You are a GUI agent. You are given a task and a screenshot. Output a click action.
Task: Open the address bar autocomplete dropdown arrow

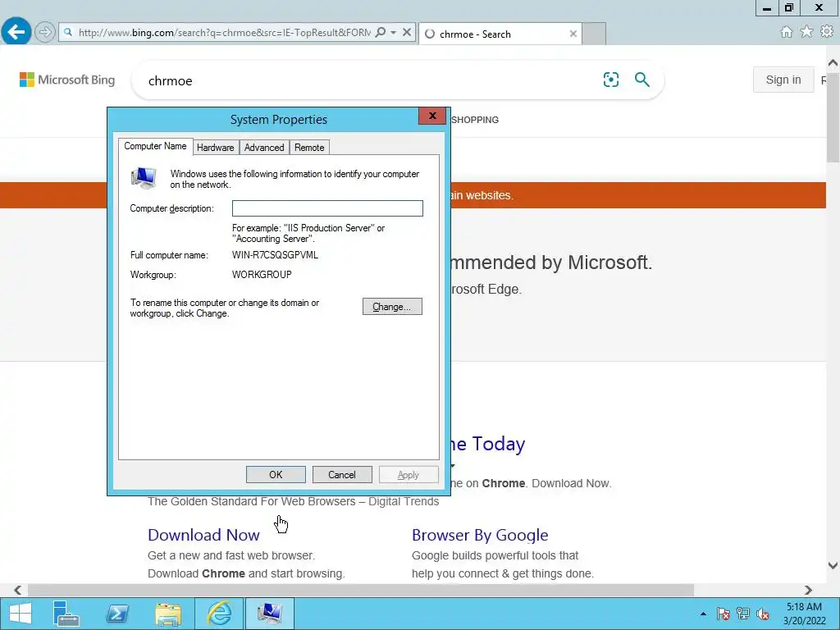(x=393, y=32)
